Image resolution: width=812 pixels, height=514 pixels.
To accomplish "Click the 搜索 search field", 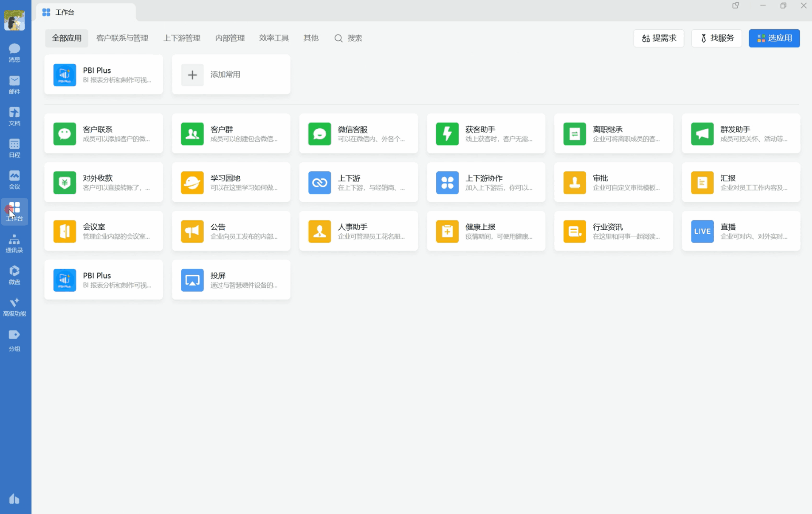I will [348, 38].
